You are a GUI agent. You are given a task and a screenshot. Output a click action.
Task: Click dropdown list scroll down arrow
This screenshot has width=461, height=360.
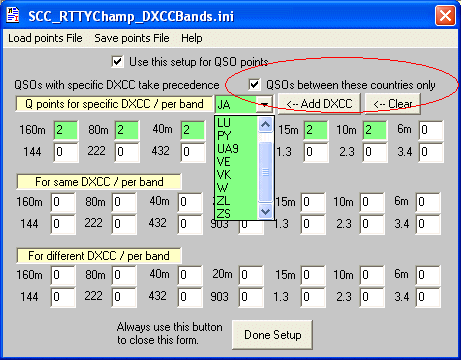265,211
